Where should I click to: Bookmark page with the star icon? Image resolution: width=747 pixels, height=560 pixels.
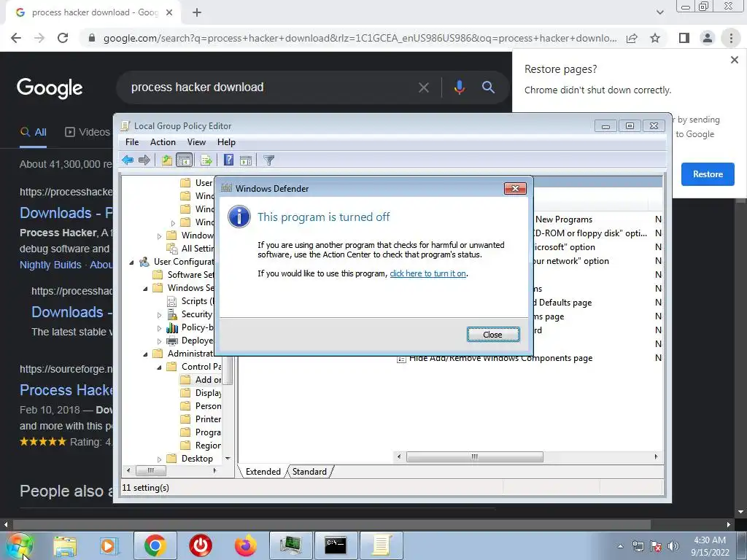coord(655,38)
